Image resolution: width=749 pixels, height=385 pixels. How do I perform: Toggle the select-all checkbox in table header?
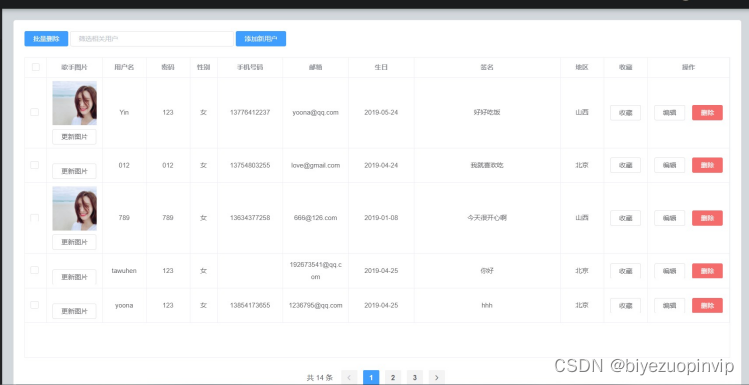pos(36,67)
